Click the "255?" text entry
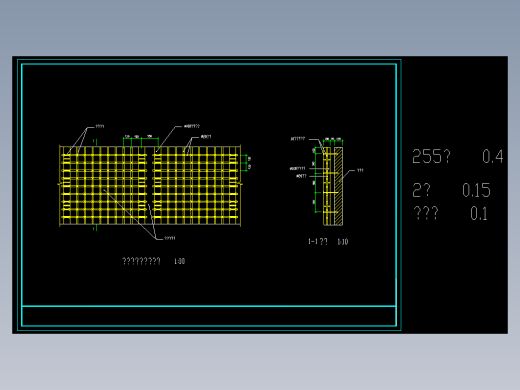This screenshot has width=520, height=390. pyautogui.click(x=431, y=156)
